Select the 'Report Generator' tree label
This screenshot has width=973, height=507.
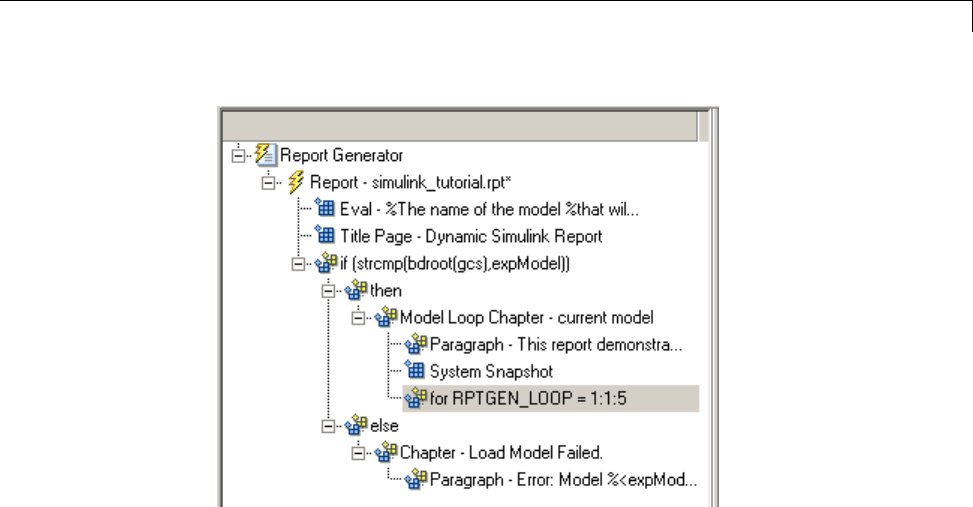[341, 155]
